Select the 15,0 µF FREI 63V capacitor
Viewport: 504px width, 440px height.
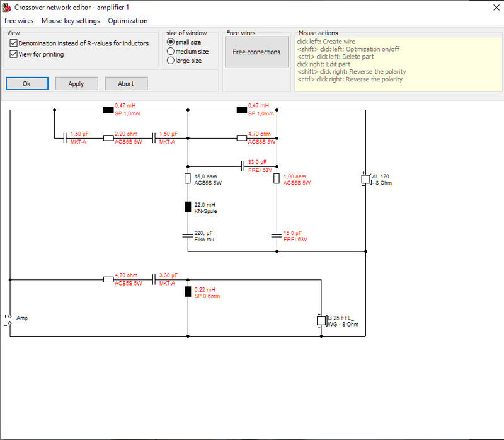coord(277,236)
